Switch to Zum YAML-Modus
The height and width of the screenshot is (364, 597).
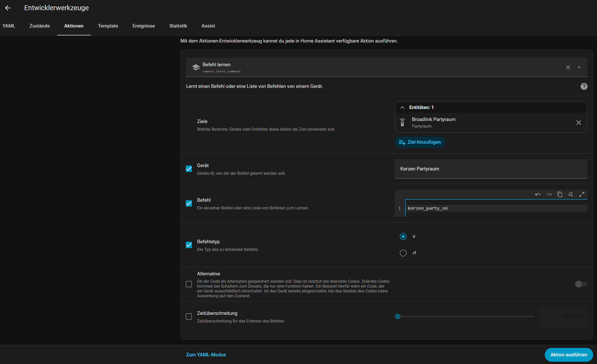pyautogui.click(x=206, y=355)
